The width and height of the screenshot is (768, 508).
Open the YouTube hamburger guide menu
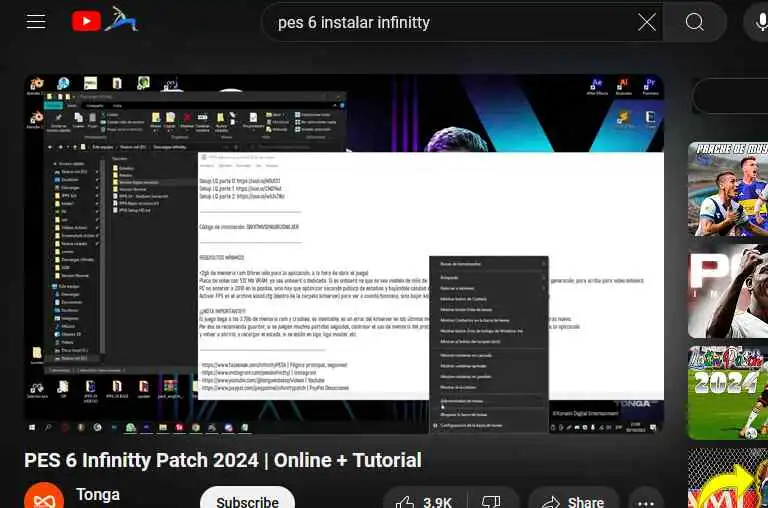36,22
